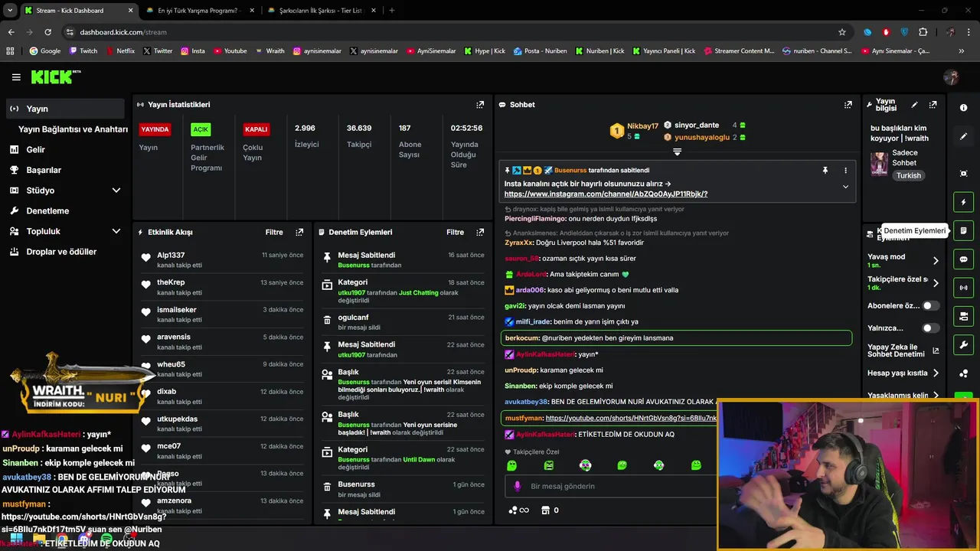Click the Sadece Sohbet category thumbnail
Viewport: 980px width, 551px height.
click(x=879, y=164)
